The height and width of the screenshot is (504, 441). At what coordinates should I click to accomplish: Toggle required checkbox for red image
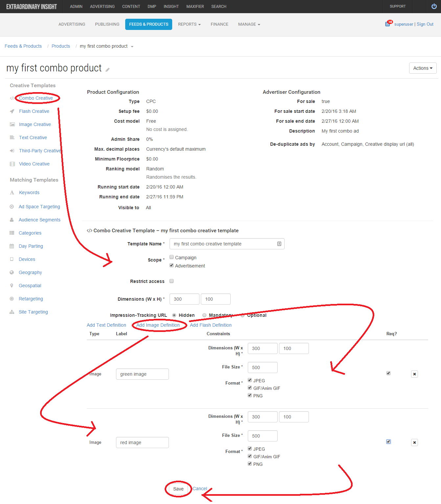click(x=388, y=441)
